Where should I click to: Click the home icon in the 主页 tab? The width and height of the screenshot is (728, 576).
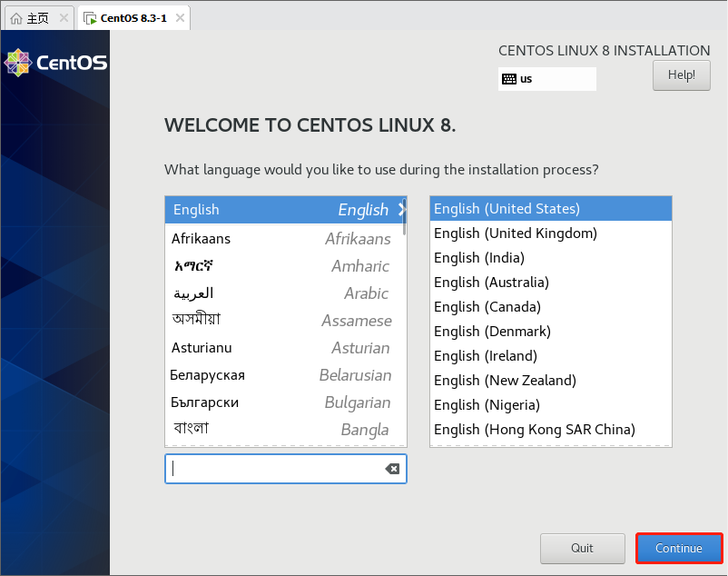tap(16, 18)
